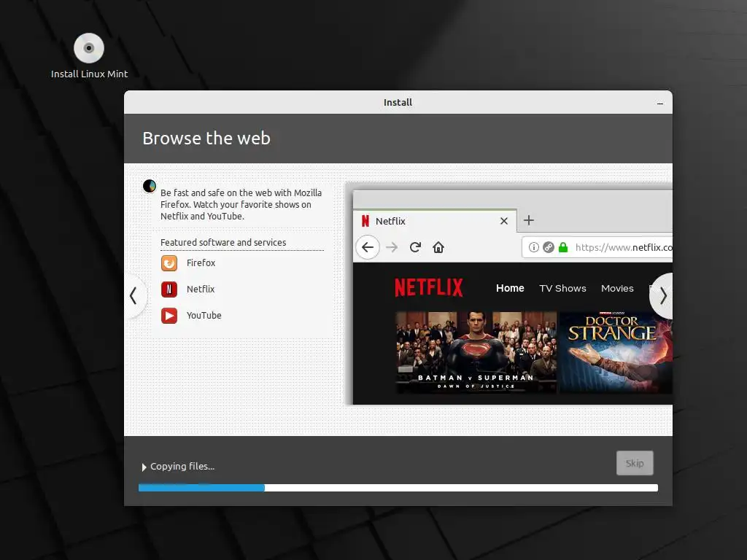Click 'Featured software and services' heading

point(223,242)
